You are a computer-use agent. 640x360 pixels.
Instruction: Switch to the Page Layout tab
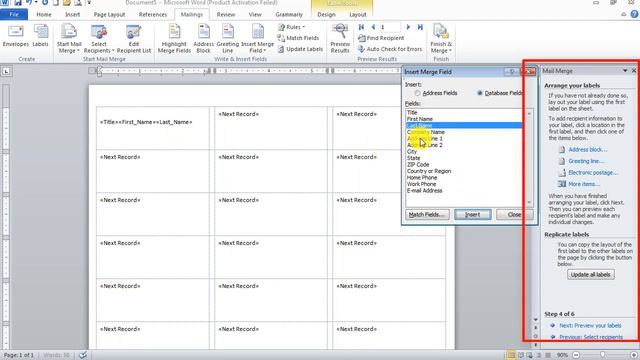[x=109, y=14]
